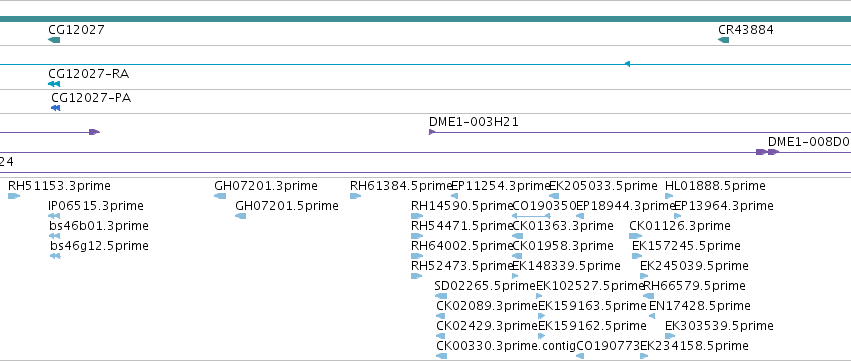Select the CG12027-PA protein glyph
The width and height of the screenshot is (851, 361).
(x=55, y=108)
